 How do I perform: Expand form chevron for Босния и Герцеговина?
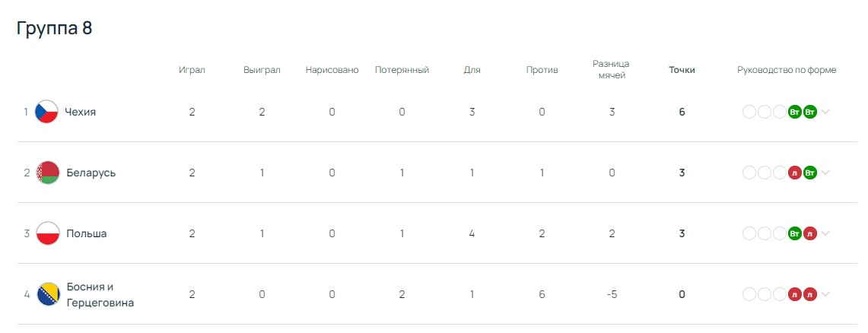tap(825, 294)
